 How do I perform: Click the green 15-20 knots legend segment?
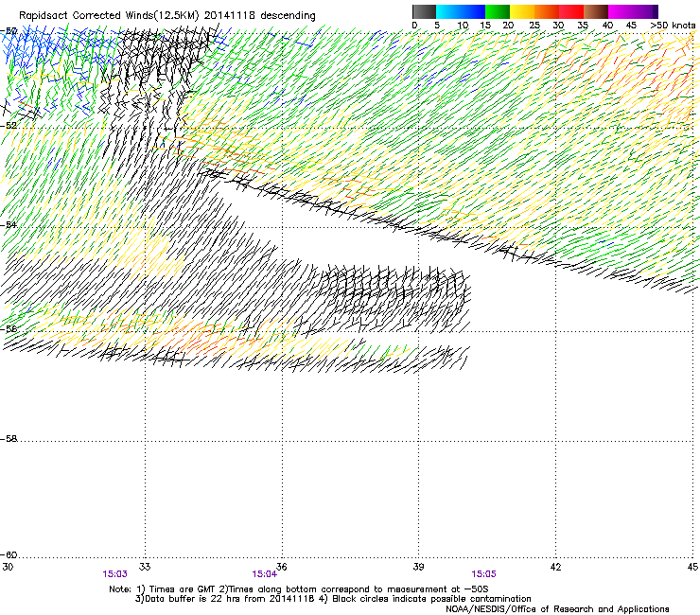pos(498,11)
